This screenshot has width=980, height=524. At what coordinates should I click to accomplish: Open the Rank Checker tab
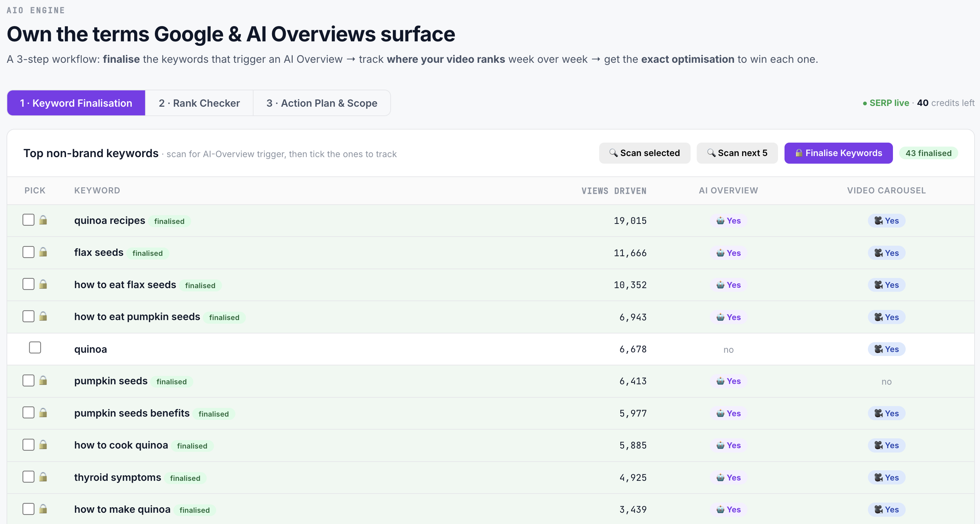click(x=199, y=103)
